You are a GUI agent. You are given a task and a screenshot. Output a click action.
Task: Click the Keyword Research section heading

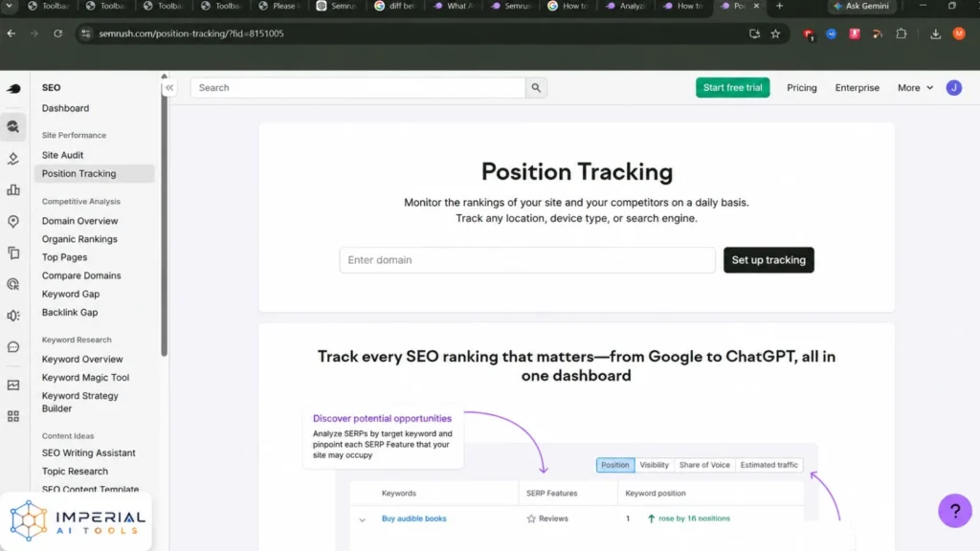point(77,340)
